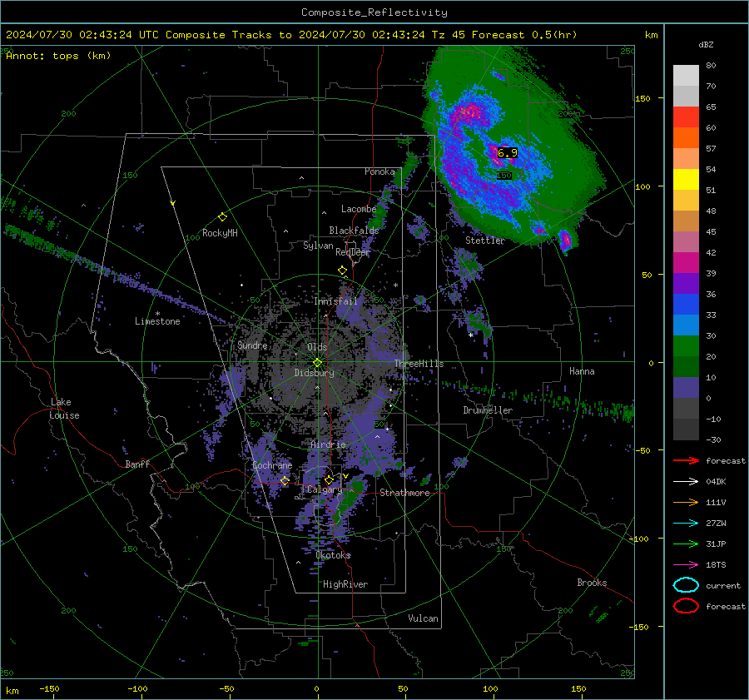Click the red 'forecast' ellipse legend icon
This screenshot has width=749, height=700.
coord(686,606)
